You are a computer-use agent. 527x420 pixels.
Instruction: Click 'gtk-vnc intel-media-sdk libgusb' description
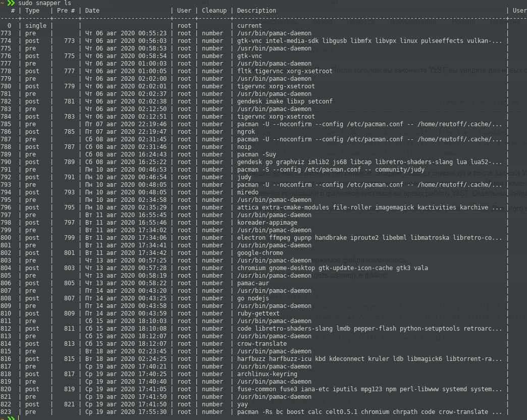370,41
